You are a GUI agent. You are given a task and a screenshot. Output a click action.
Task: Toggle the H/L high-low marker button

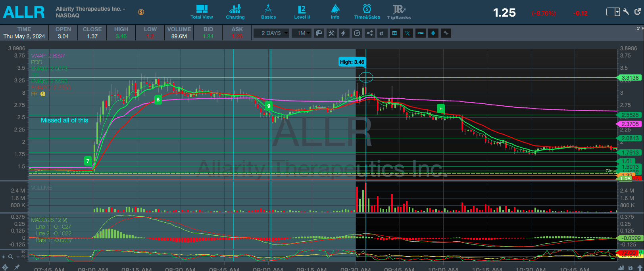pos(408,33)
